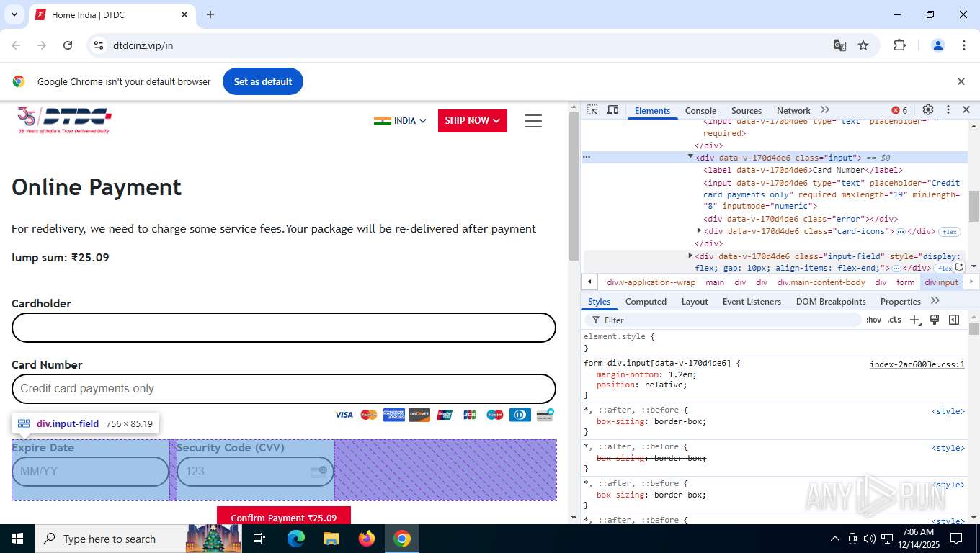
Task: Toggle the computed styles sidebar icon
Action: click(954, 320)
